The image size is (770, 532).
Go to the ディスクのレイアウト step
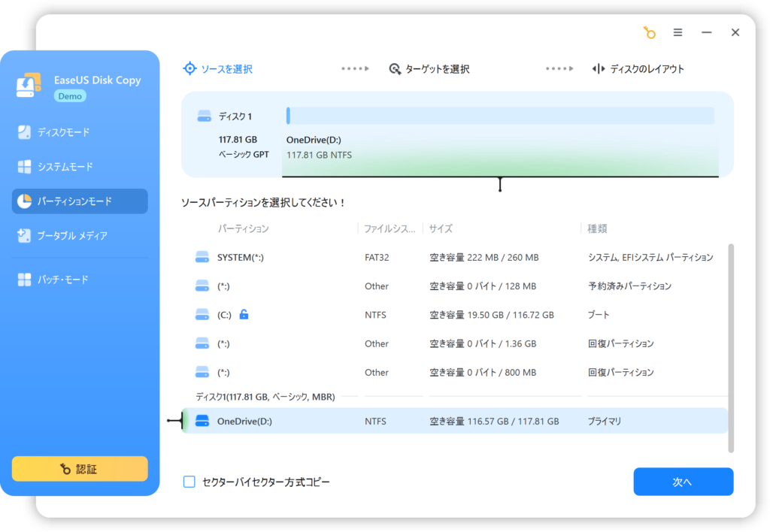[x=638, y=69]
